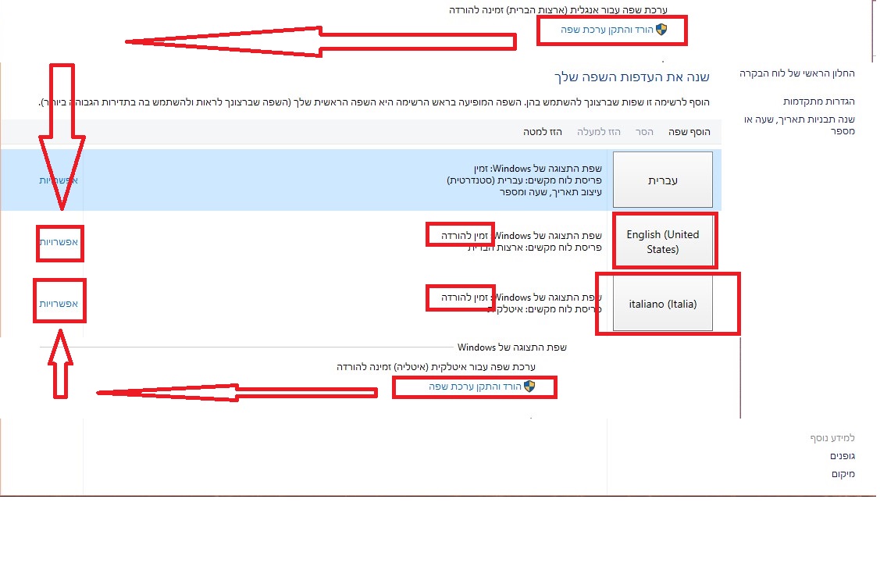The height and width of the screenshot is (588, 880).
Task: Open 'אפשרויות' options for italiano row
Action: pyautogui.click(x=59, y=303)
